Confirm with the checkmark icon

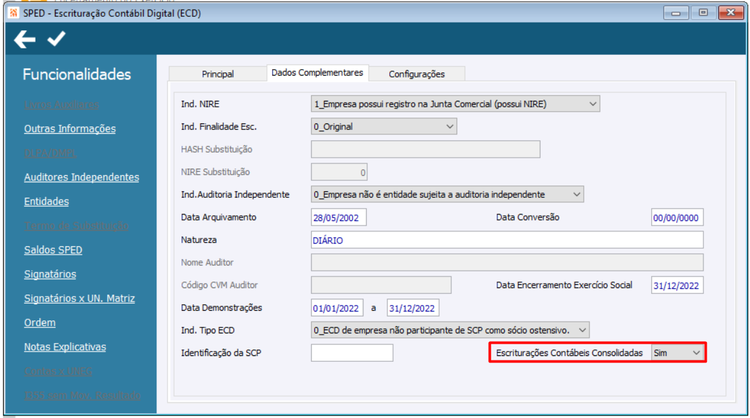[x=56, y=39]
